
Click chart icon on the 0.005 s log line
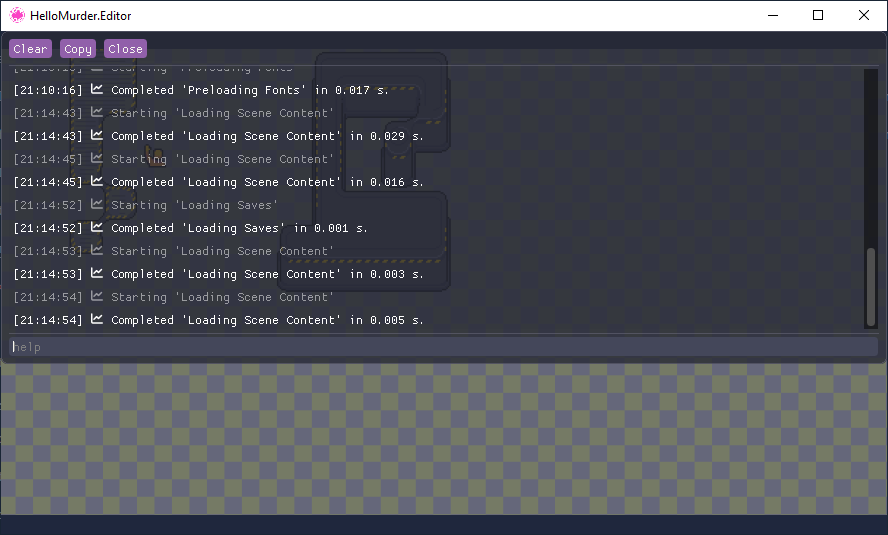[97, 320]
